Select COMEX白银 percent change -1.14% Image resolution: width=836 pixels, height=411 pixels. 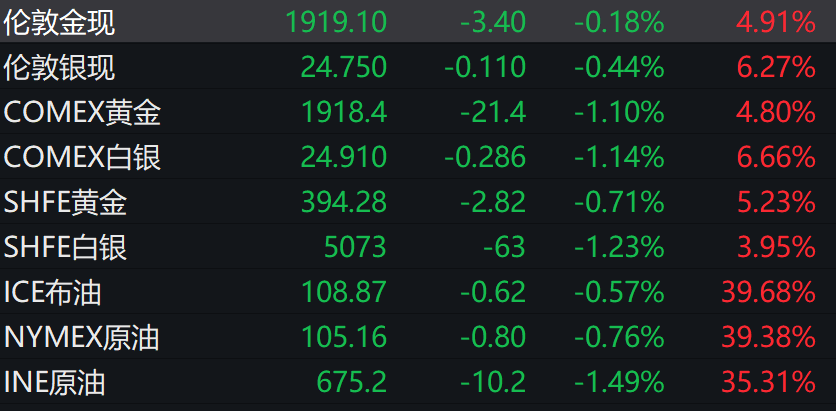(619, 157)
